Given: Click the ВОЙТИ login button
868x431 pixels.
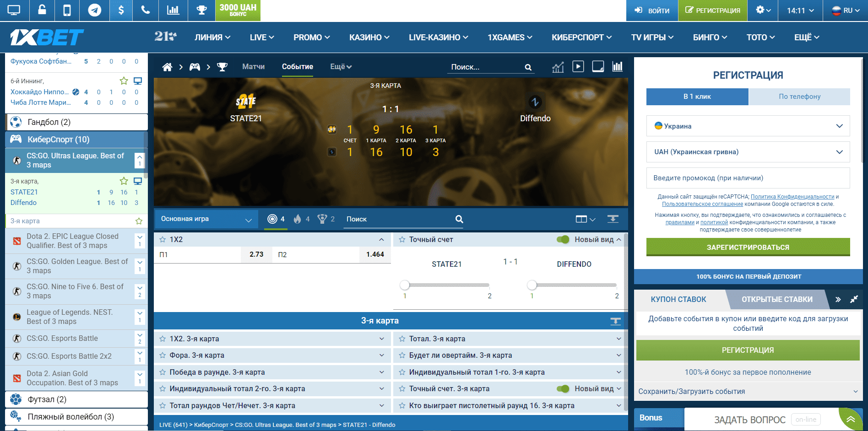Looking at the screenshot, I should coord(652,10).
